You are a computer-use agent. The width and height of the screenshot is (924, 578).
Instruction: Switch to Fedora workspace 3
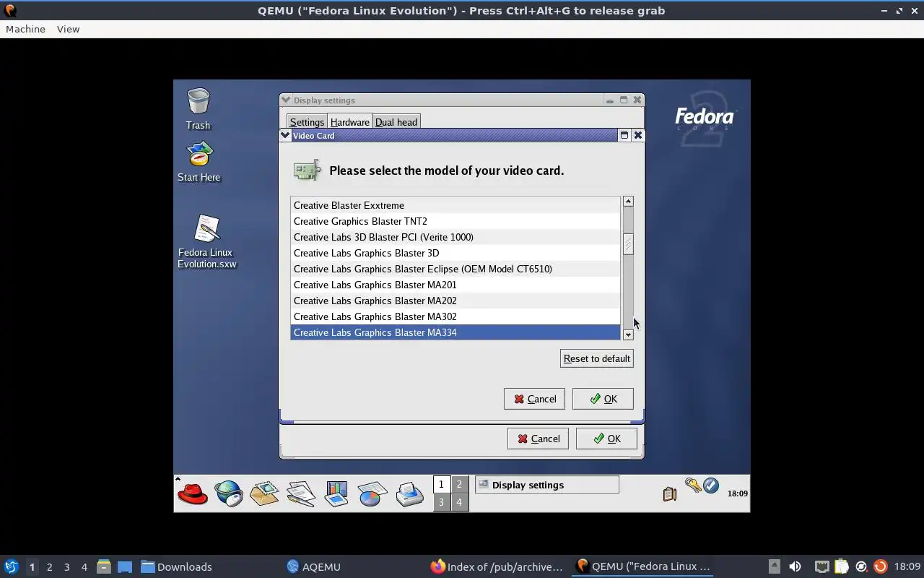(441, 502)
